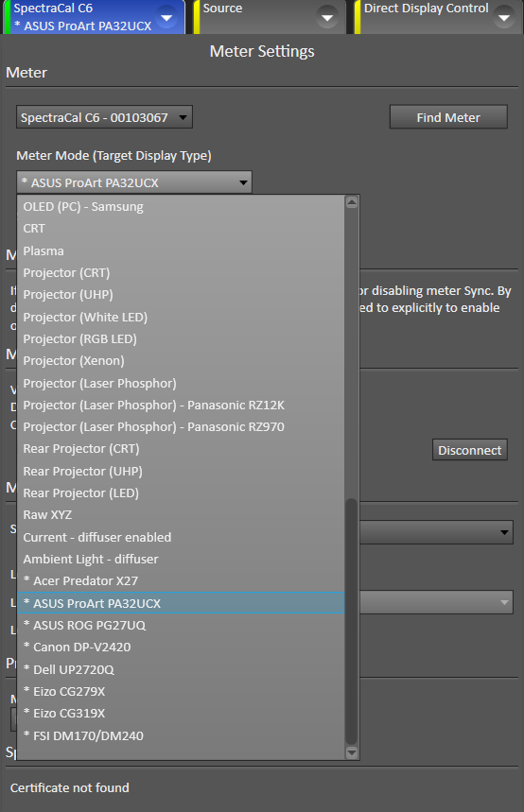Pick Projector (Xenon) mode
This screenshot has width=524, height=812.
pyautogui.click(x=181, y=360)
